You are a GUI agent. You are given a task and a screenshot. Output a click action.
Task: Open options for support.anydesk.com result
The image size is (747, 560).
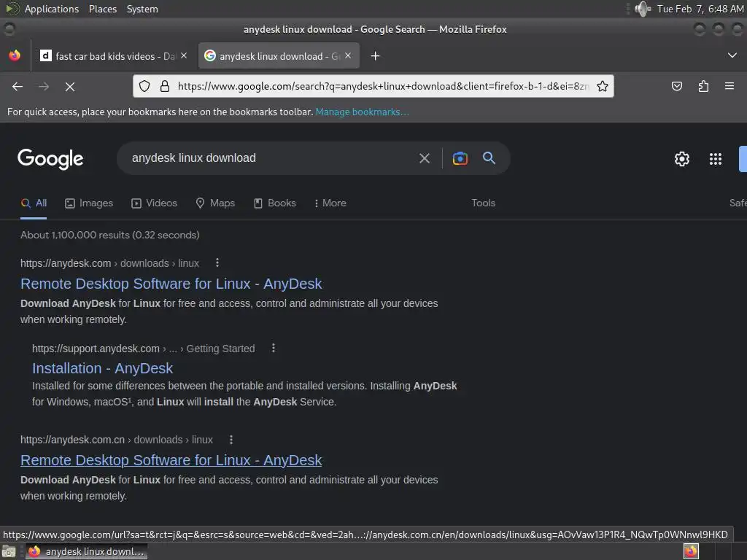pos(274,348)
